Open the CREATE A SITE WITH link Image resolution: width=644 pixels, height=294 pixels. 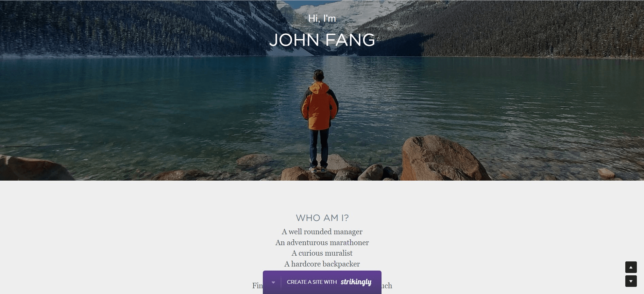(x=312, y=282)
